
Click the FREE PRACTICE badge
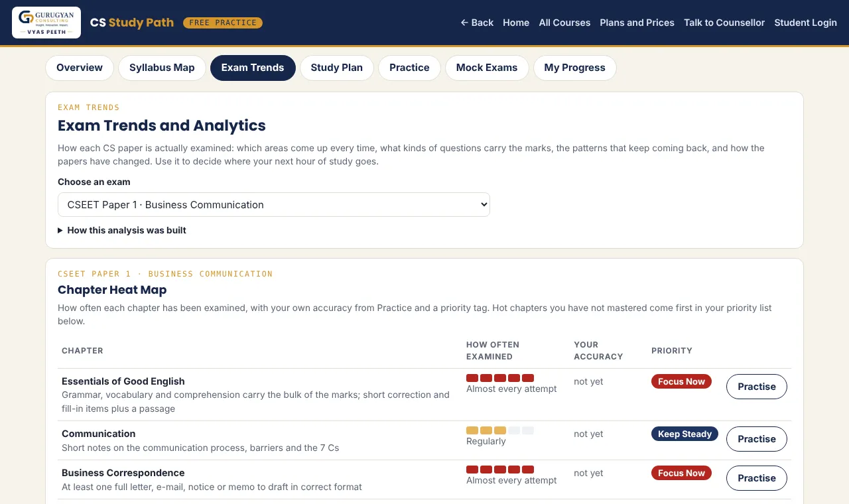(x=223, y=23)
